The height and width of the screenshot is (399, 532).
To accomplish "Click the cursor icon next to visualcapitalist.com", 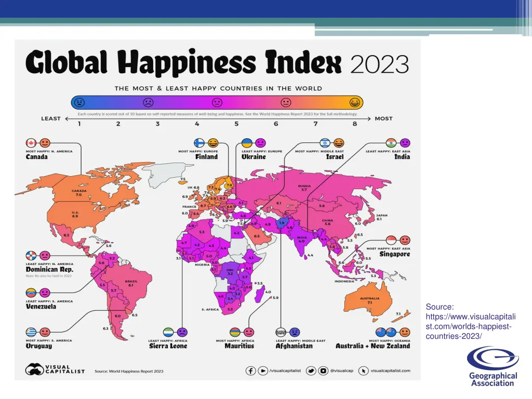I will 364,370.
